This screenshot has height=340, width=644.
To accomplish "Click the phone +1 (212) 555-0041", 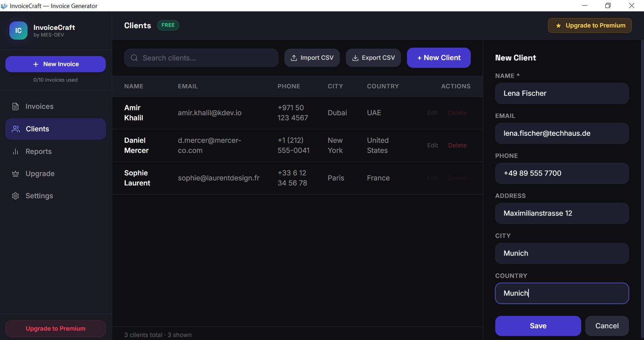I will 294,145.
